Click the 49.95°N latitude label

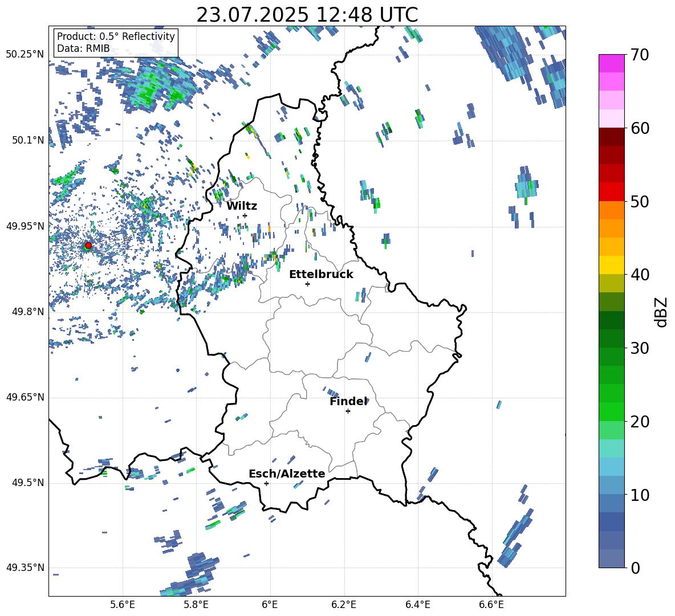pos(25,226)
